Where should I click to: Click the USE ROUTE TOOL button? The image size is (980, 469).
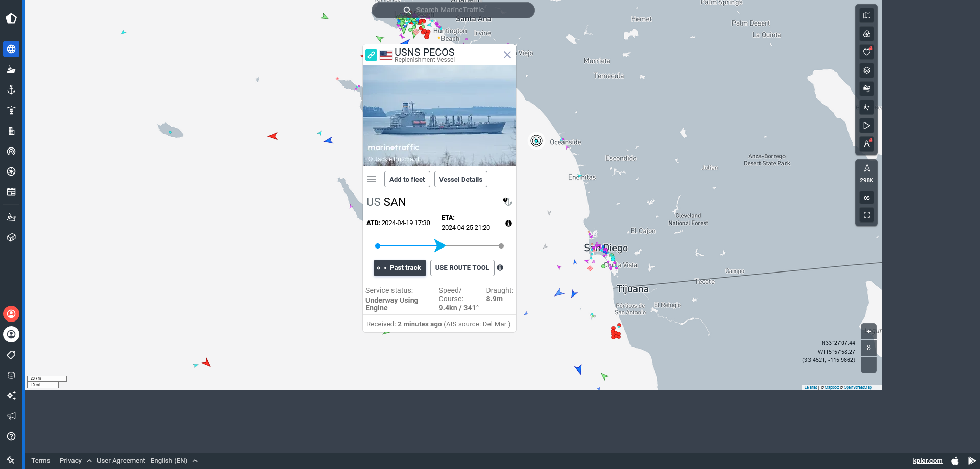point(462,268)
